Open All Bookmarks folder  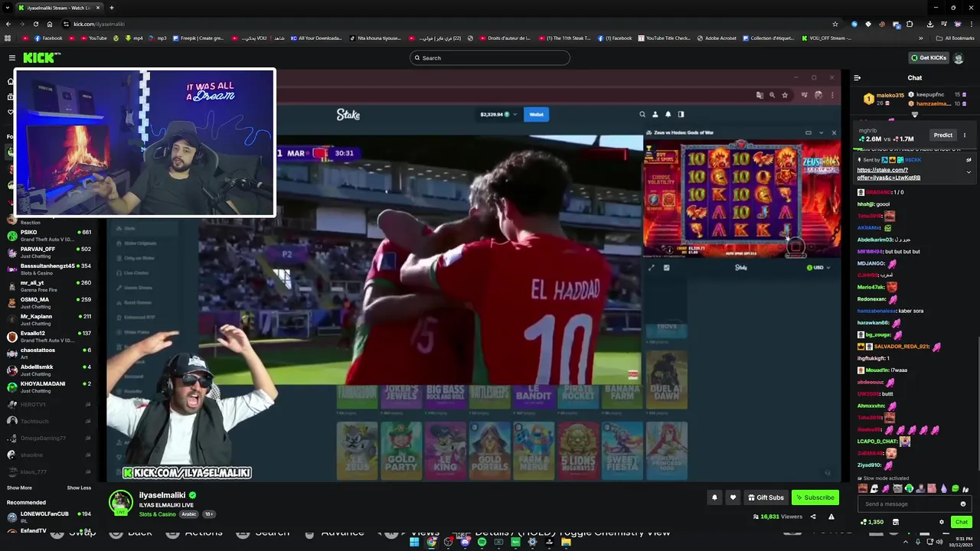tap(955, 38)
